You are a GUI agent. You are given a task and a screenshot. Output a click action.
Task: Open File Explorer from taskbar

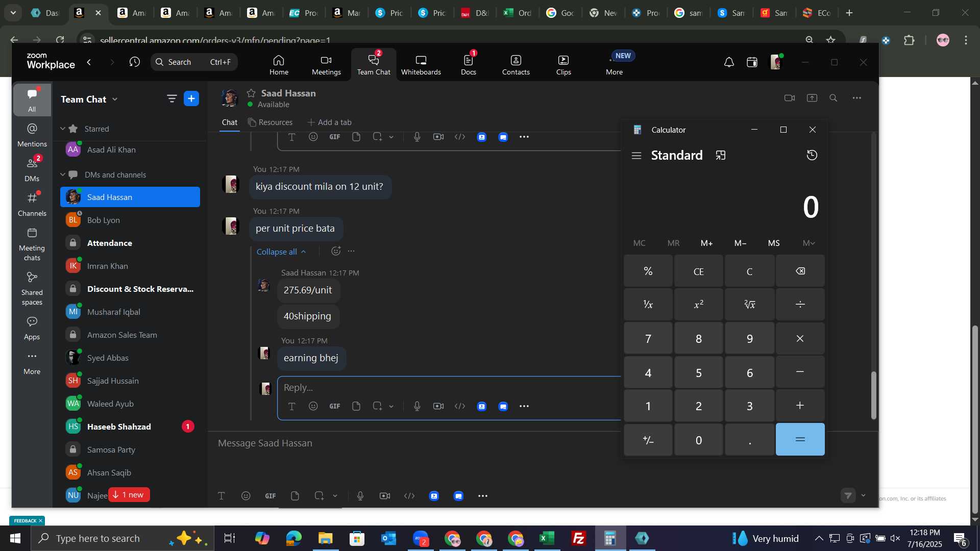[325, 538]
